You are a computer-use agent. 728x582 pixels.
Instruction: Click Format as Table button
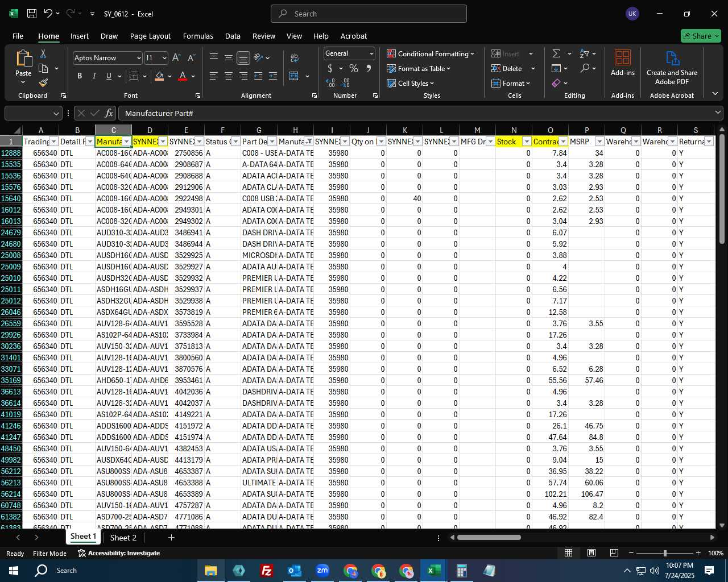419,68
